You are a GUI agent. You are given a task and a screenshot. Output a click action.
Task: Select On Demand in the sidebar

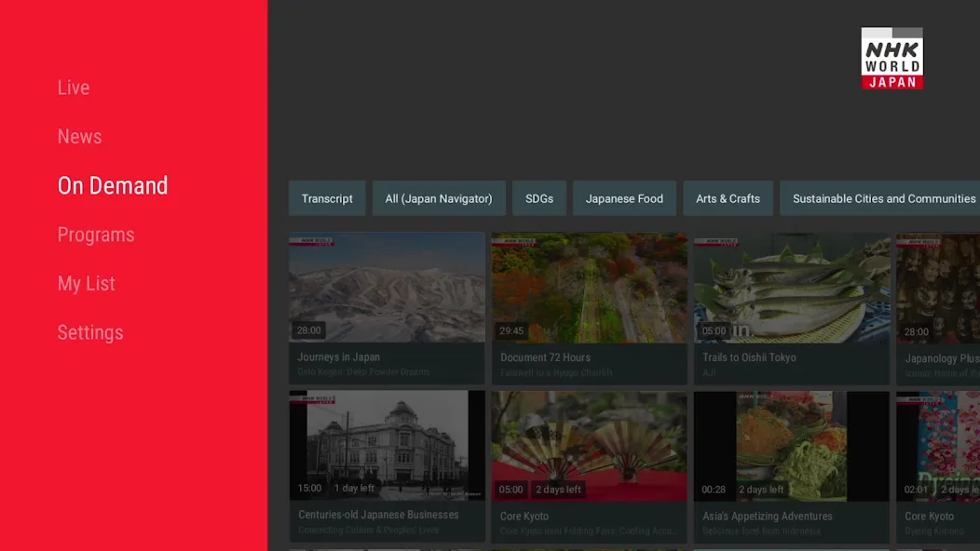click(113, 185)
